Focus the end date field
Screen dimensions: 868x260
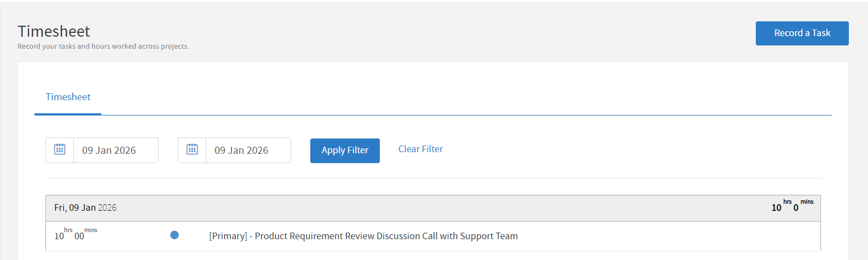tap(248, 151)
